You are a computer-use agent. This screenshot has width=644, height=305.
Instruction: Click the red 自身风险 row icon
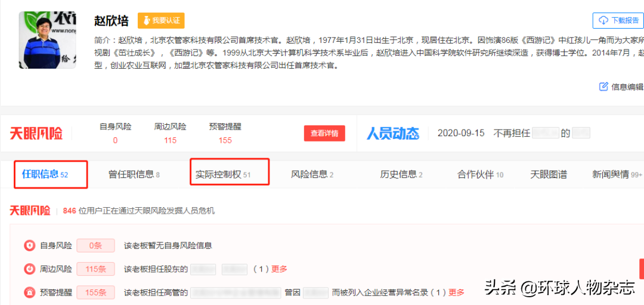(x=29, y=245)
